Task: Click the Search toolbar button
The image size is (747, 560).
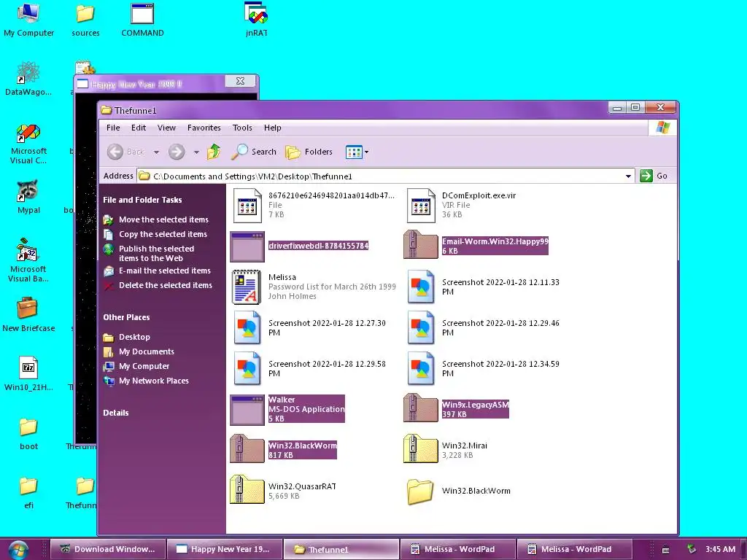Action: tap(254, 152)
